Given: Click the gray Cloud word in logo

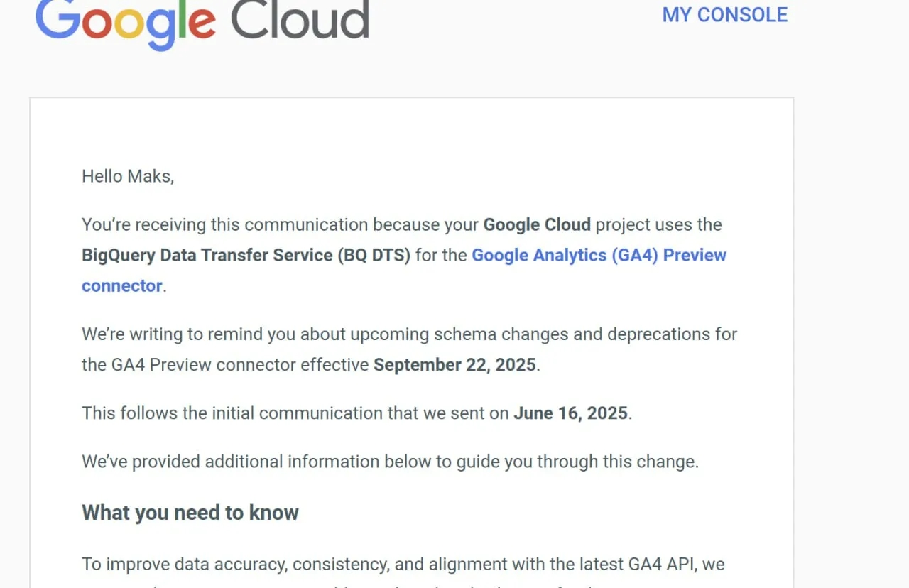Looking at the screenshot, I should coord(300,18).
